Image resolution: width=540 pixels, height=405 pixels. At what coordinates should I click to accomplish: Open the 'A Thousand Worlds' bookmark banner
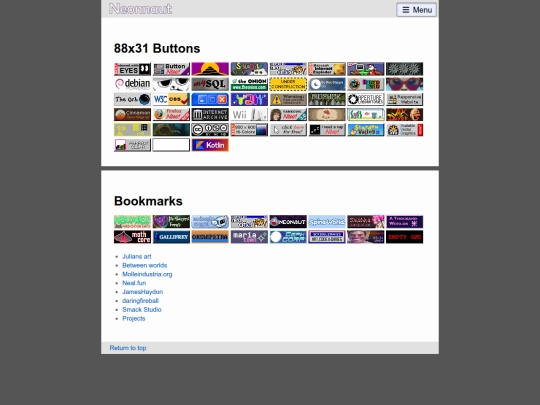(405, 222)
